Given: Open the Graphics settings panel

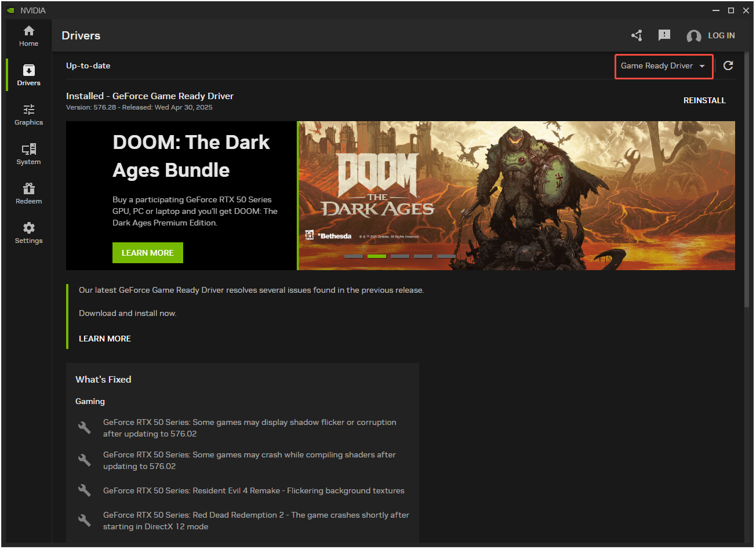Looking at the screenshot, I should (28, 114).
